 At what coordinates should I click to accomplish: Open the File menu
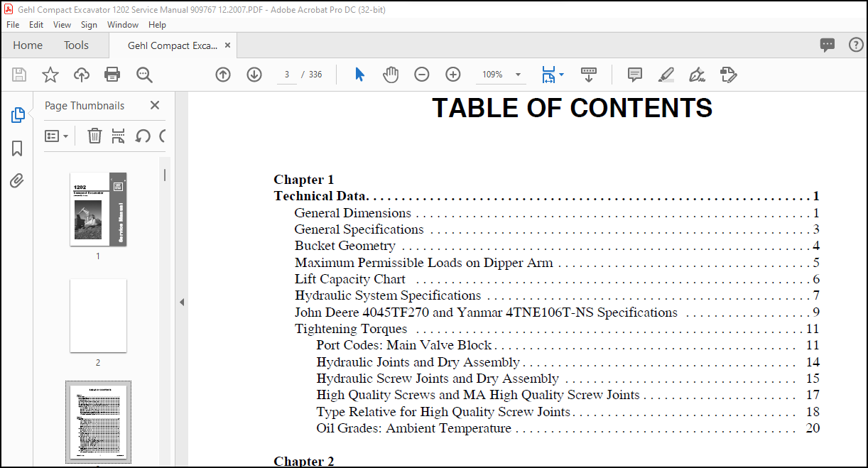pyautogui.click(x=13, y=25)
